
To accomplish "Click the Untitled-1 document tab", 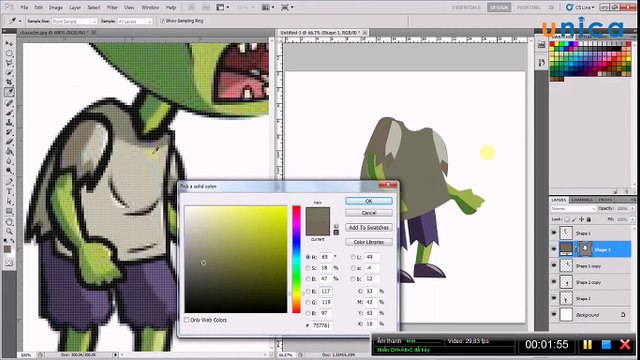I will [x=319, y=32].
